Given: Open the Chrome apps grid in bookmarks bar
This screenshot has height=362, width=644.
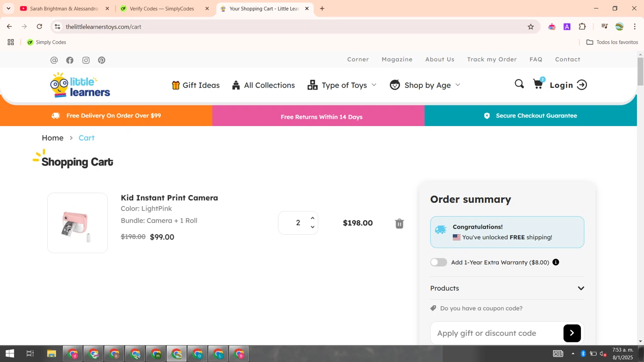Looking at the screenshot, I should [x=11, y=42].
